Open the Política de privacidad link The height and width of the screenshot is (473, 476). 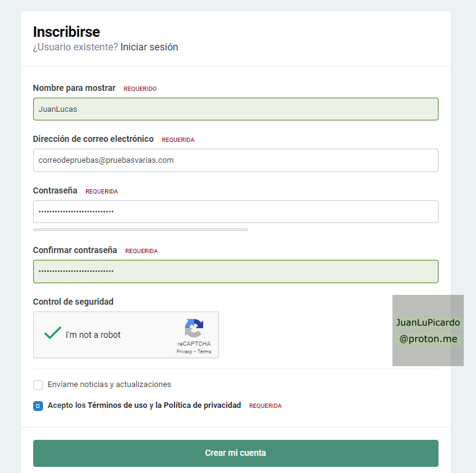tap(202, 405)
